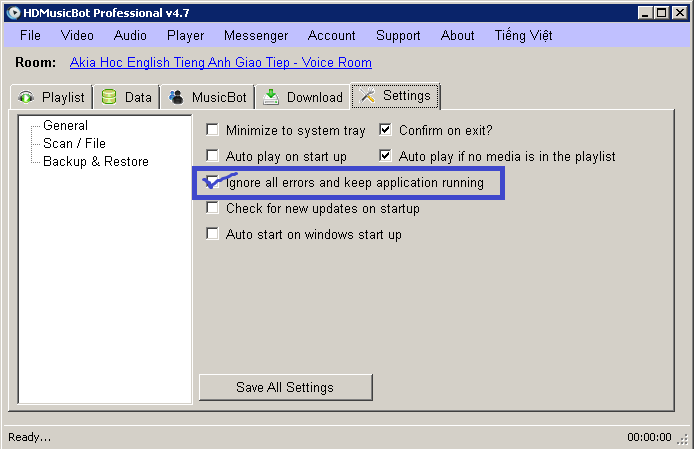Open the About menu
This screenshot has width=694, height=449.
pos(457,35)
